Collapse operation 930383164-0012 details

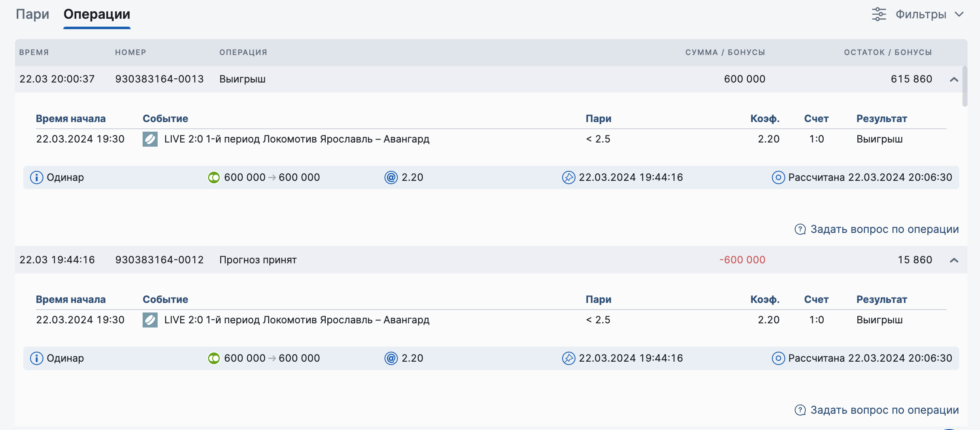(954, 260)
